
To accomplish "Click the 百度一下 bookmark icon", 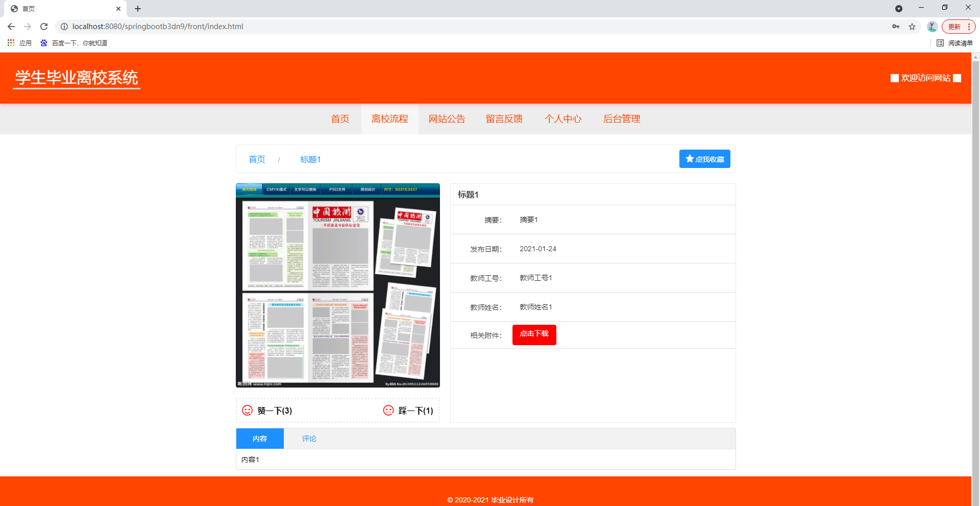I will coord(43,43).
